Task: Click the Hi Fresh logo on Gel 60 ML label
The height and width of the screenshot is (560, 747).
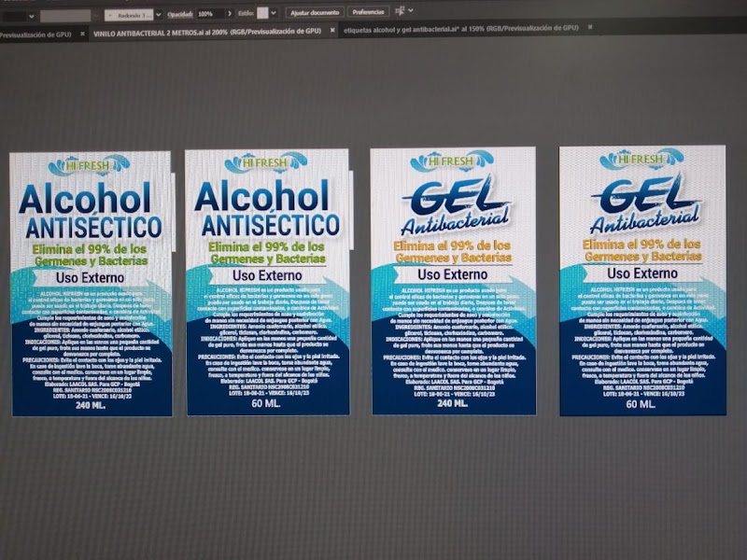Action: pos(641,159)
